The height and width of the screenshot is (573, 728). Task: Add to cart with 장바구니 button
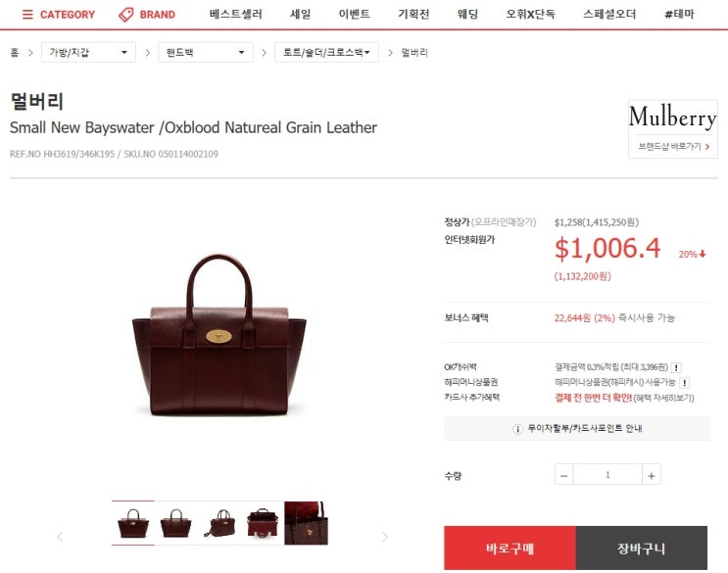pyautogui.click(x=642, y=548)
